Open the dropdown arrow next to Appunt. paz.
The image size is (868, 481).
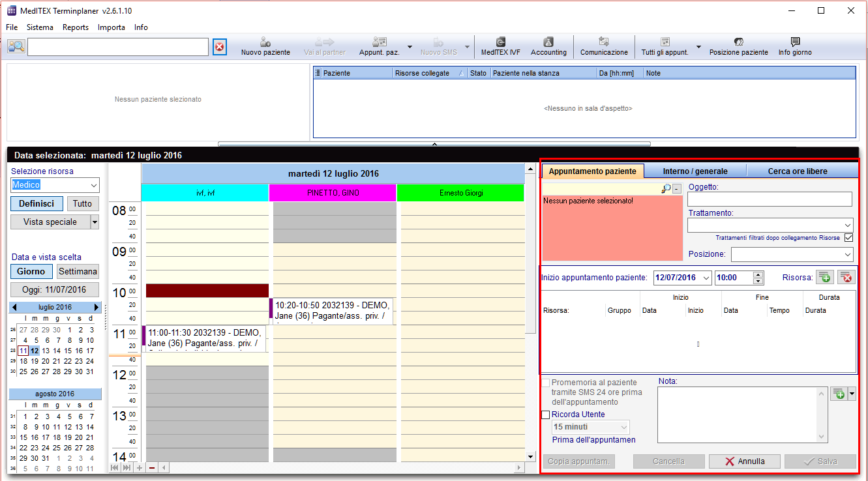pos(410,46)
